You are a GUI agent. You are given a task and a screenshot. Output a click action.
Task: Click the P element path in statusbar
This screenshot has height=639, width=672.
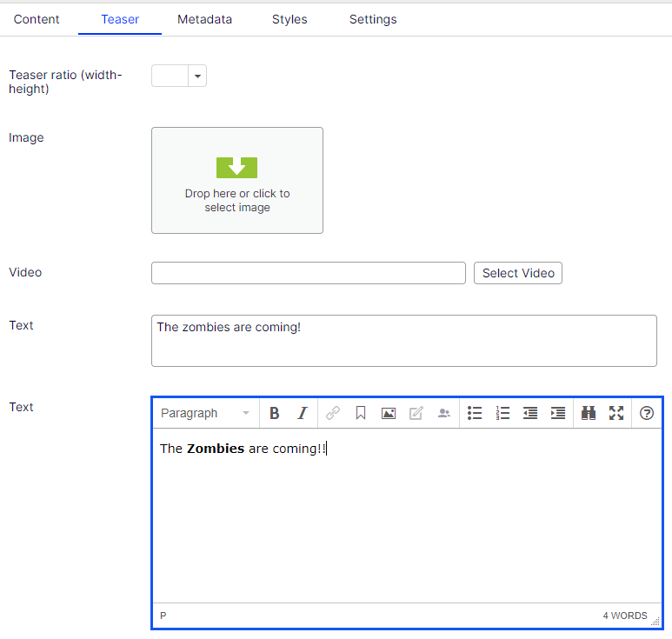coord(163,616)
